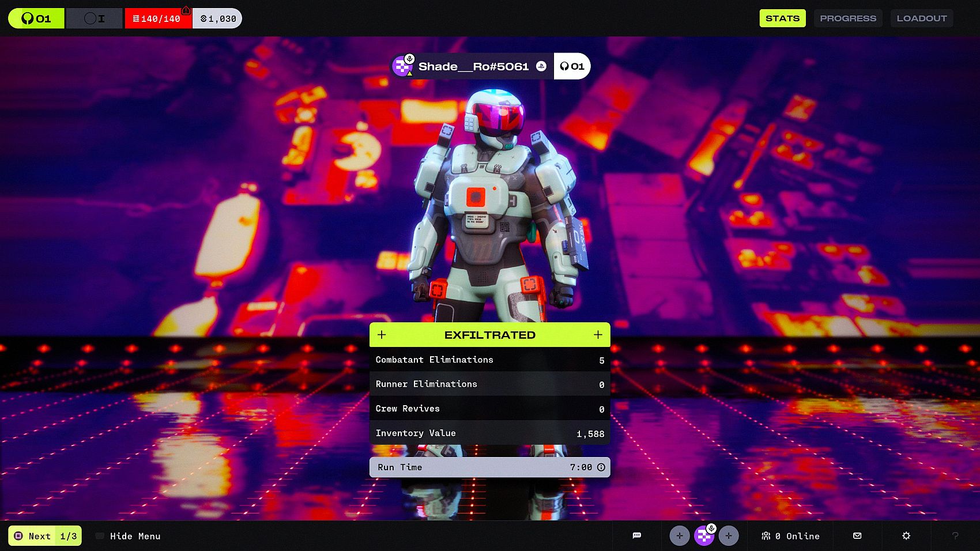Expand Exfiltrated panel with left plus
The width and height of the screenshot is (980, 551).
pyautogui.click(x=382, y=335)
